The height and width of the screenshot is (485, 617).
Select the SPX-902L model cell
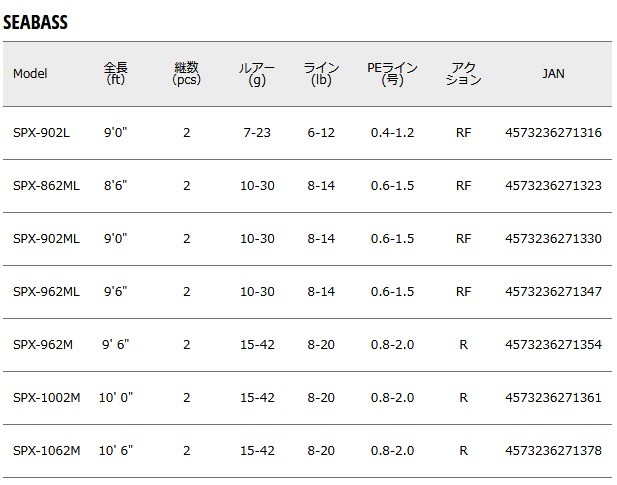coord(41,133)
